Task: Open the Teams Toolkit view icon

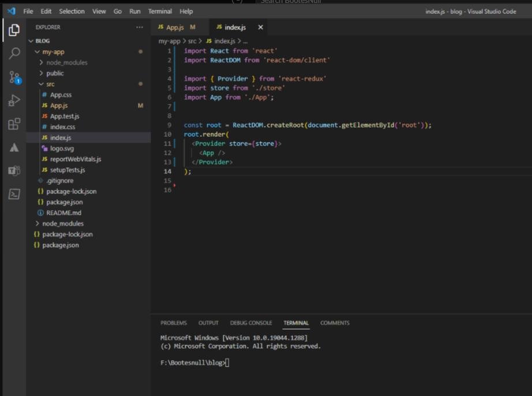Action: click(14, 171)
